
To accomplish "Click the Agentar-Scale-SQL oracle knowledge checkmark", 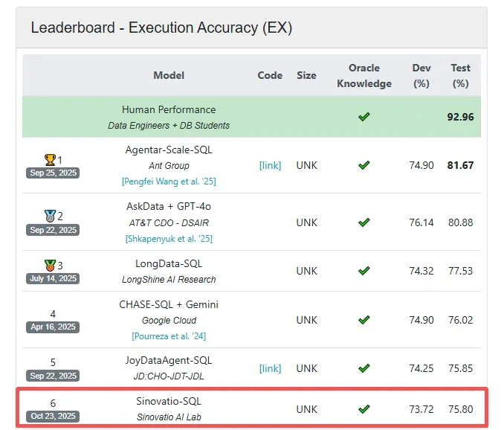I will click(x=364, y=165).
